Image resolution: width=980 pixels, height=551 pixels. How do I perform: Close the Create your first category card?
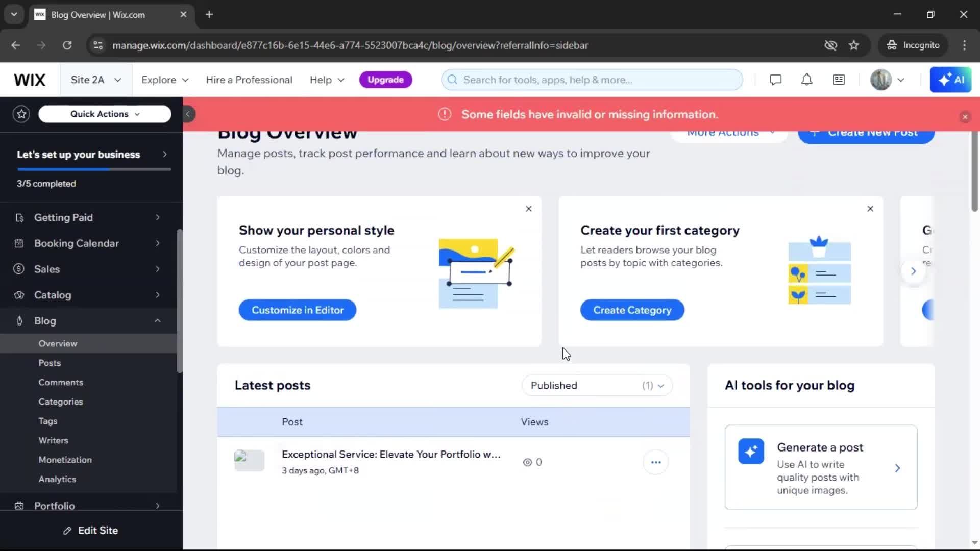tap(870, 209)
